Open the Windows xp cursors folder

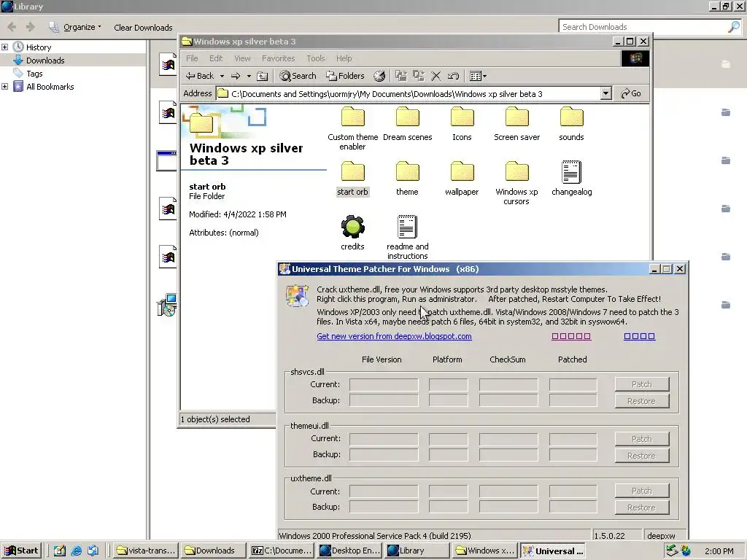(x=516, y=183)
